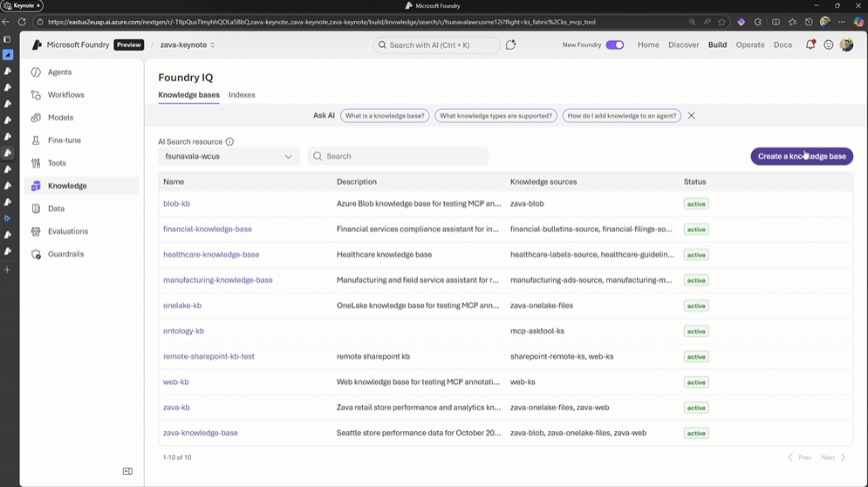
Task: Select the Fine-tune flask icon
Action: pyautogui.click(x=36, y=141)
